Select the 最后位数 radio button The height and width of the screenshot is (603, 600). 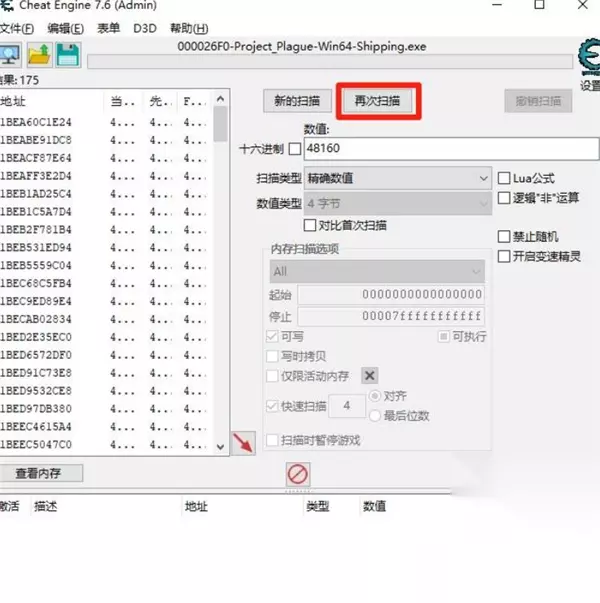tap(375, 415)
